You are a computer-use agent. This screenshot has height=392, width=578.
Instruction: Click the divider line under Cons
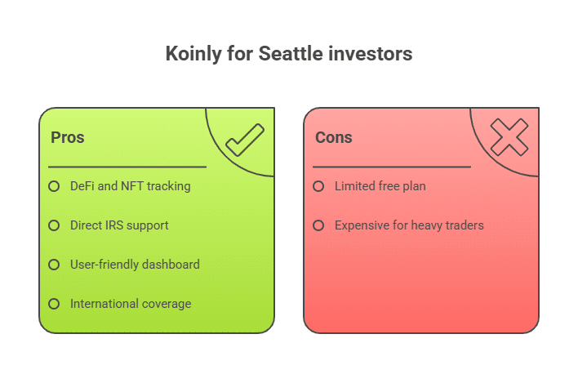(392, 167)
